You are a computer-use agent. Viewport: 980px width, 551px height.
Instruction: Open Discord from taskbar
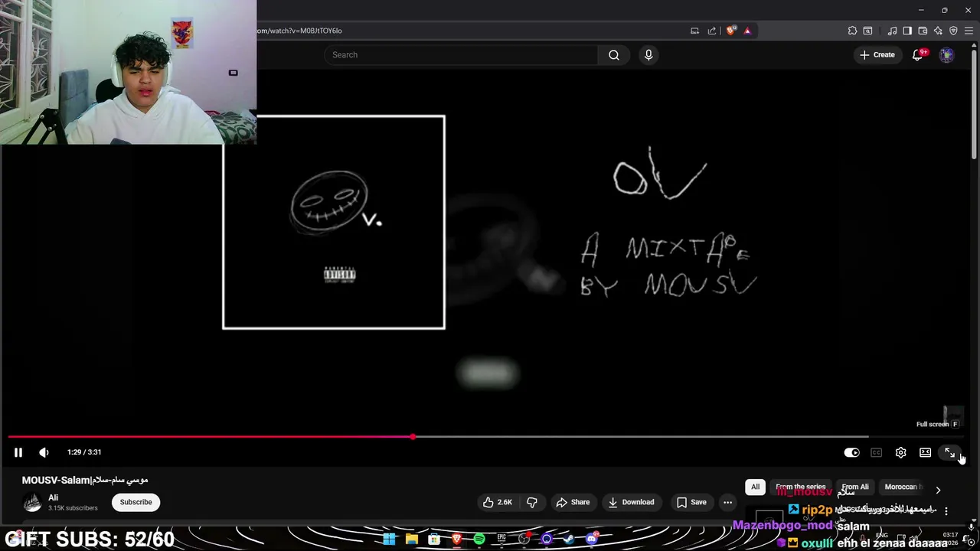pos(591,539)
